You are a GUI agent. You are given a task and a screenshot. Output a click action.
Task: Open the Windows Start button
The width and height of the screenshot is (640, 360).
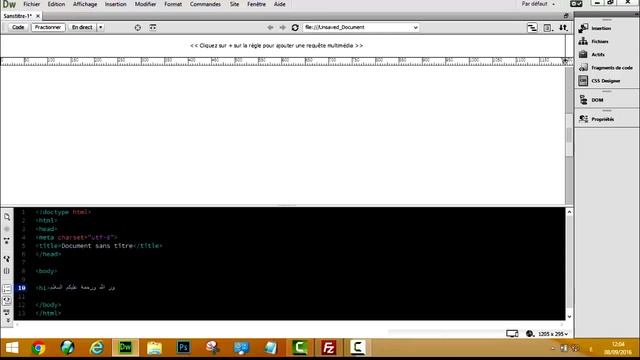(12, 348)
